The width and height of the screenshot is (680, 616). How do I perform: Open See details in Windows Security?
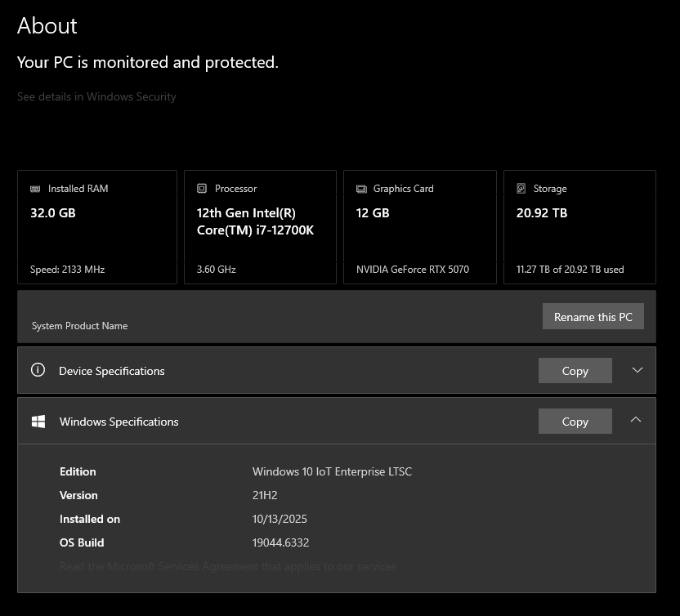point(96,96)
